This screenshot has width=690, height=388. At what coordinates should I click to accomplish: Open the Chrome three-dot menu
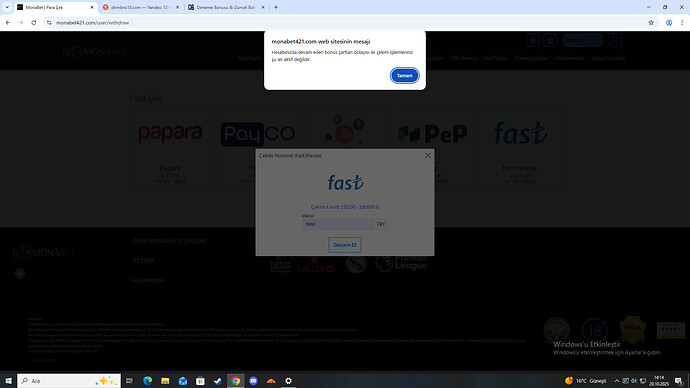[x=682, y=22]
